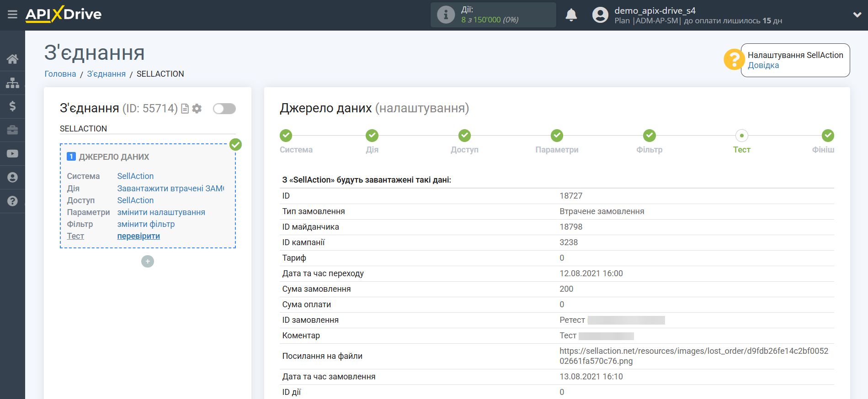This screenshot has height=399, width=868.
Task: Click змінити налаштування link
Action: [x=161, y=212]
